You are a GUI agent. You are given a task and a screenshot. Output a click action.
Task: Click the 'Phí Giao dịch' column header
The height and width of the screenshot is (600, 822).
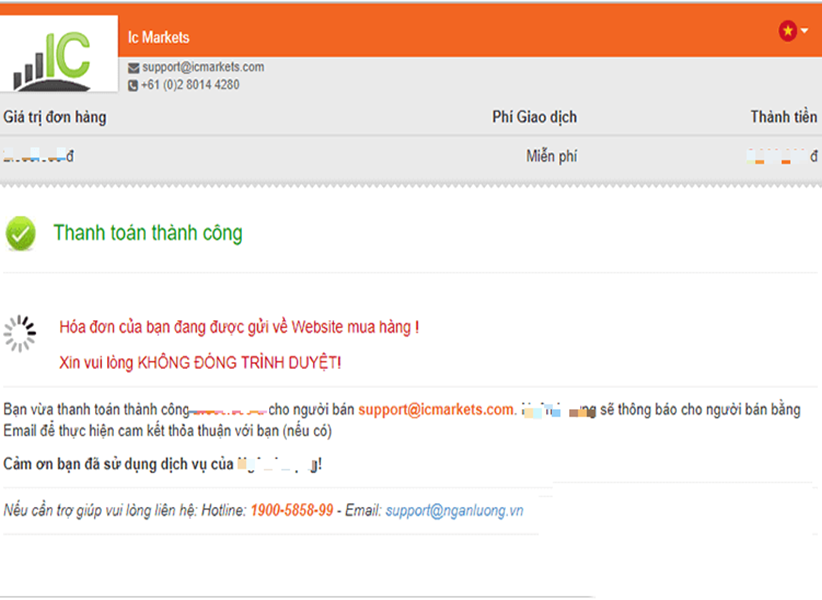(x=534, y=117)
